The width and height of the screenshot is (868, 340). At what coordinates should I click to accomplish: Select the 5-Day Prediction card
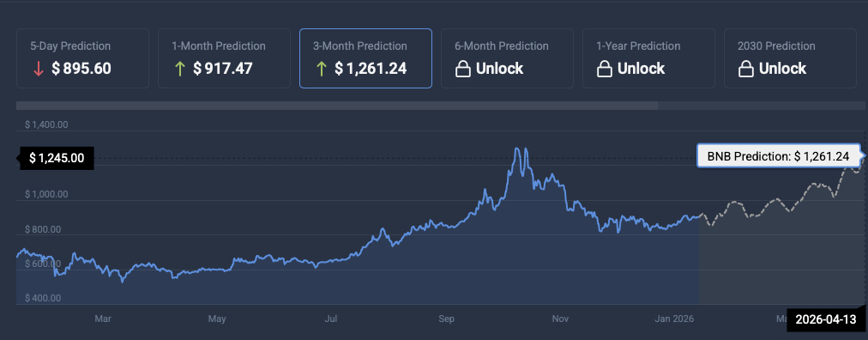tap(82, 58)
